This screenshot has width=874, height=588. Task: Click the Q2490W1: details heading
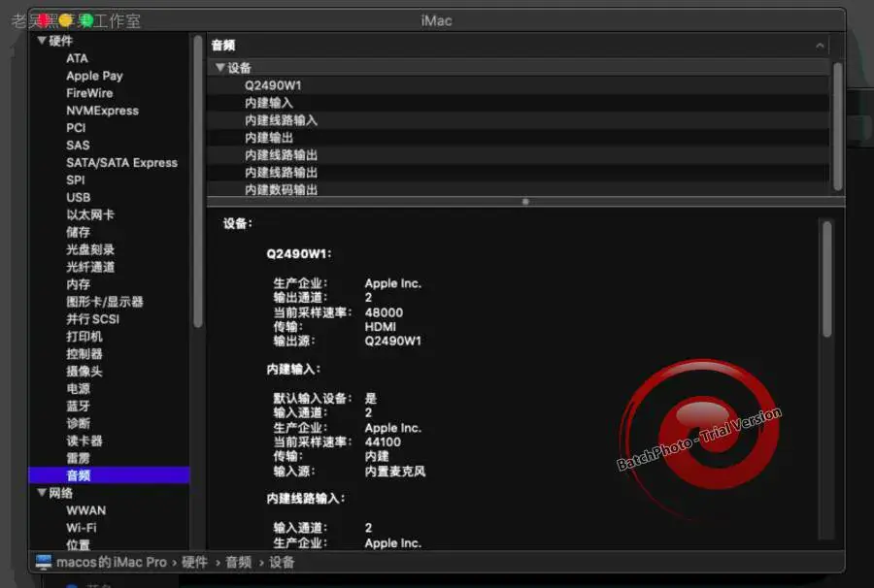299,254
